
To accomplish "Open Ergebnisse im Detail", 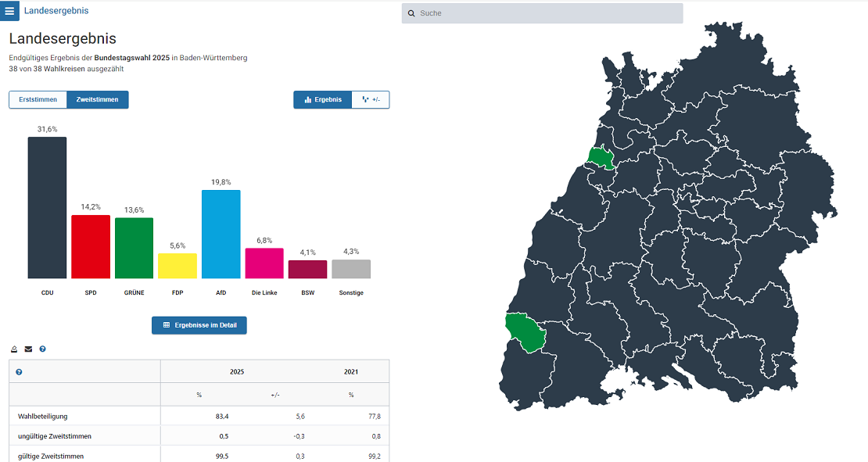I will (x=199, y=325).
